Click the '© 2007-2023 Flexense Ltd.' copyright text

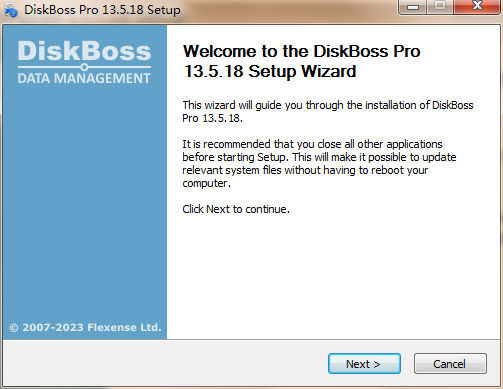click(85, 327)
